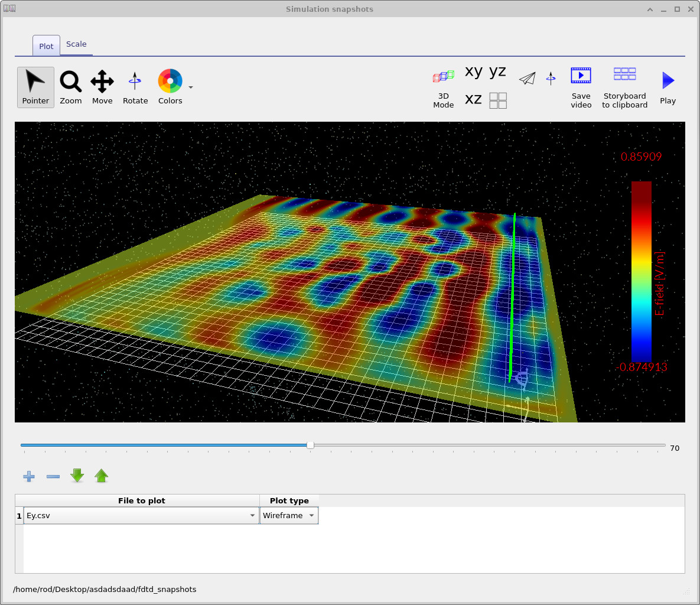Select the Rotate tool
Image resolution: width=700 pixels, height=605 pixels.
click(135, 87)
